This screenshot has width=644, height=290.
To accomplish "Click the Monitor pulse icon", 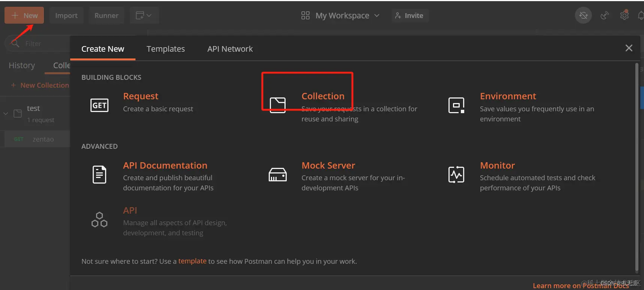I will [x=456, y=175].
